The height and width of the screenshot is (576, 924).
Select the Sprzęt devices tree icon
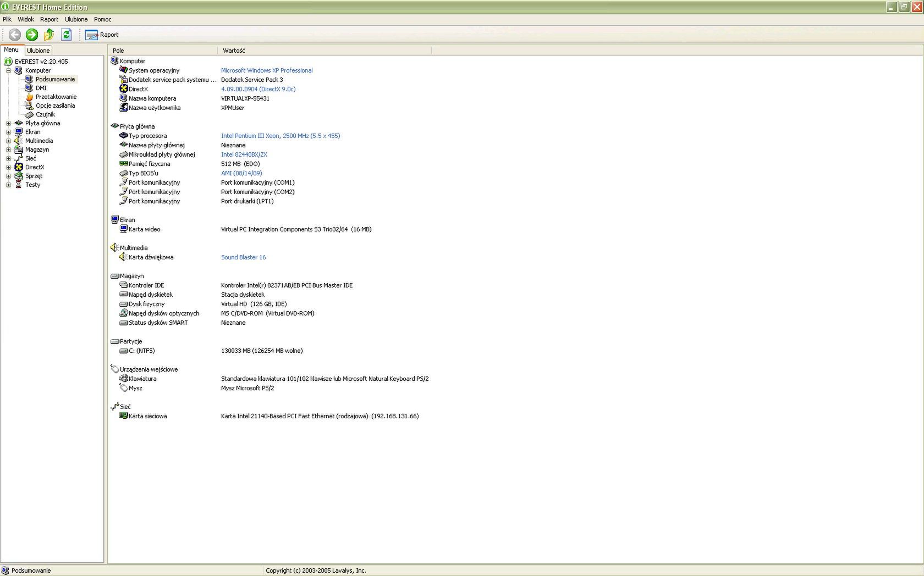pyautogui.click(x=19, y=176)
